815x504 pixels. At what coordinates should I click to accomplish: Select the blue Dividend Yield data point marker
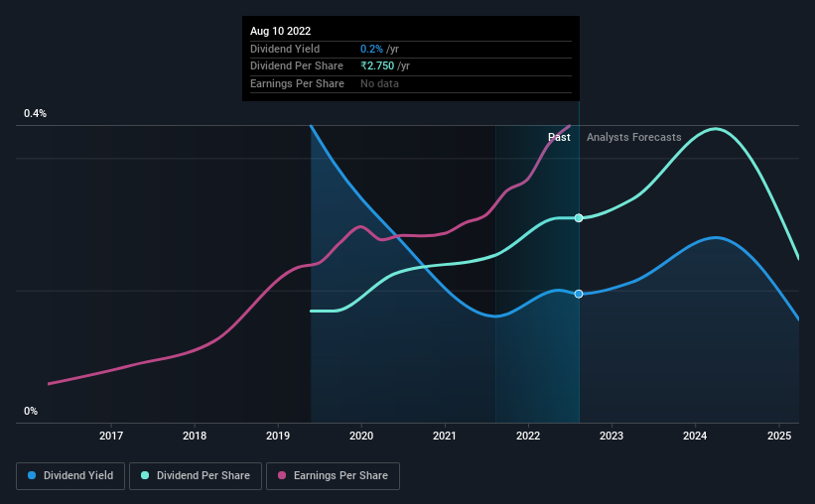(x=579, y=294)
